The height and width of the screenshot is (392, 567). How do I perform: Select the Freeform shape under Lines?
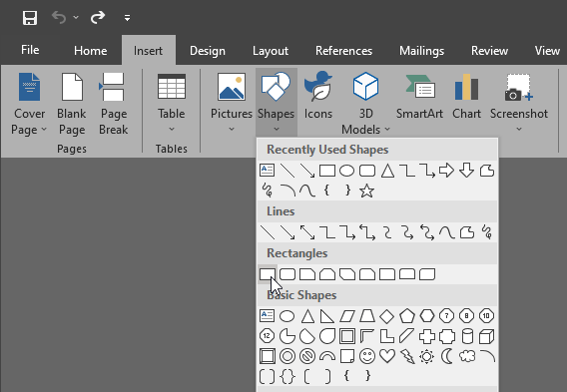[467, 232]
